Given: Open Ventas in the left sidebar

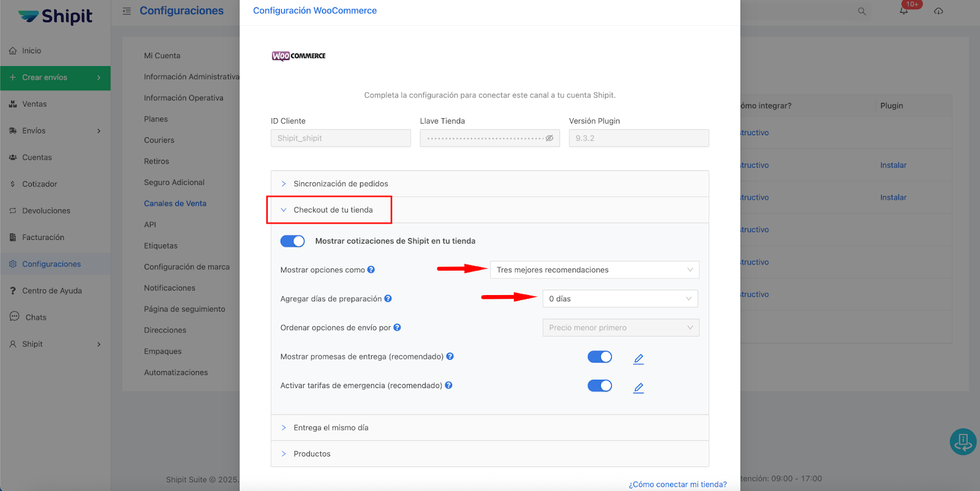Looking at the screenshot, I should (x=34, y=104).
